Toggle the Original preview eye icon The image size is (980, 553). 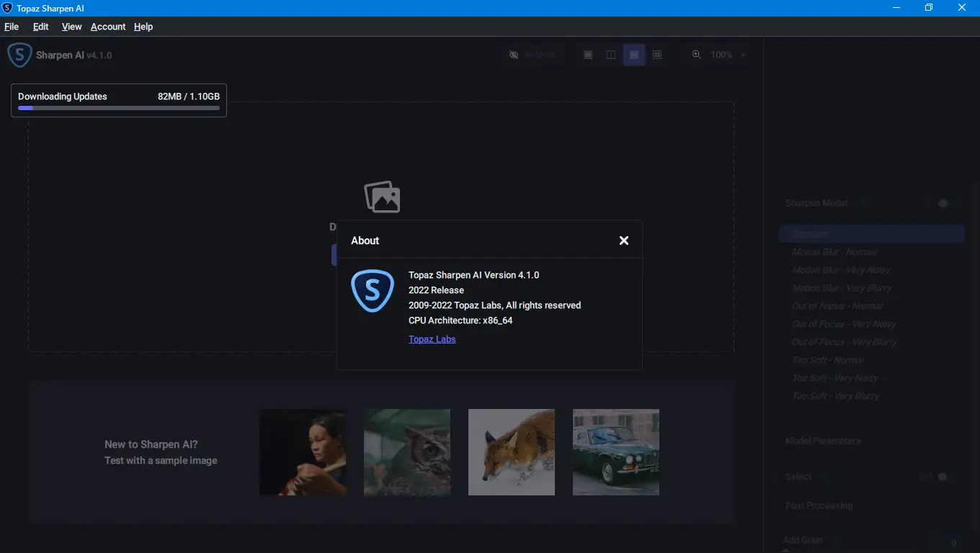(514, 55)
